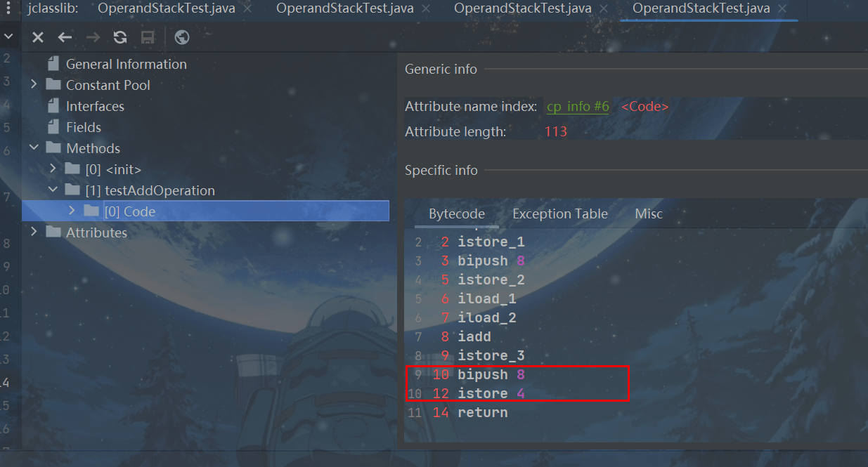The width and height of the screenshot is (868, 467).
Task: Click the forward arrow in the jclasslib toolbar
Action: point(93,38)
